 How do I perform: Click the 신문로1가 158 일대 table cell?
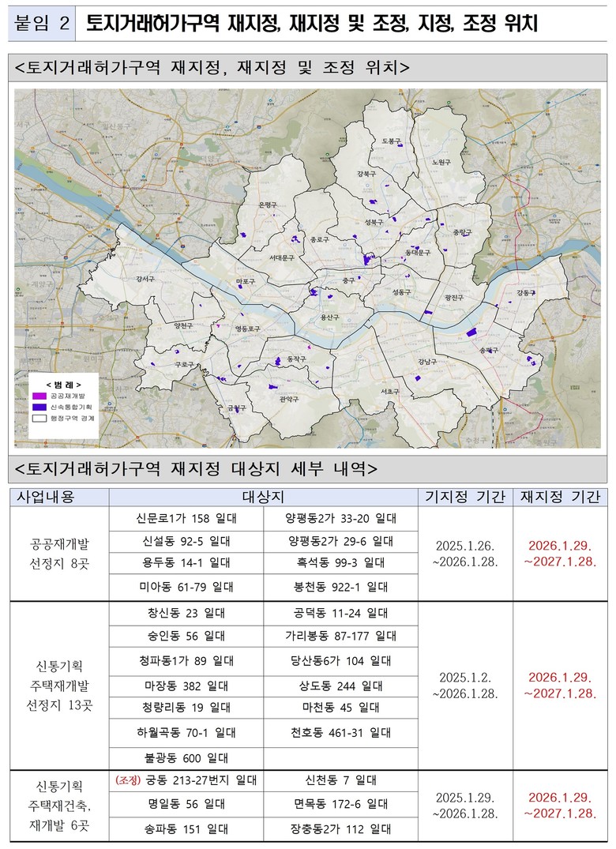pos(186,518)
